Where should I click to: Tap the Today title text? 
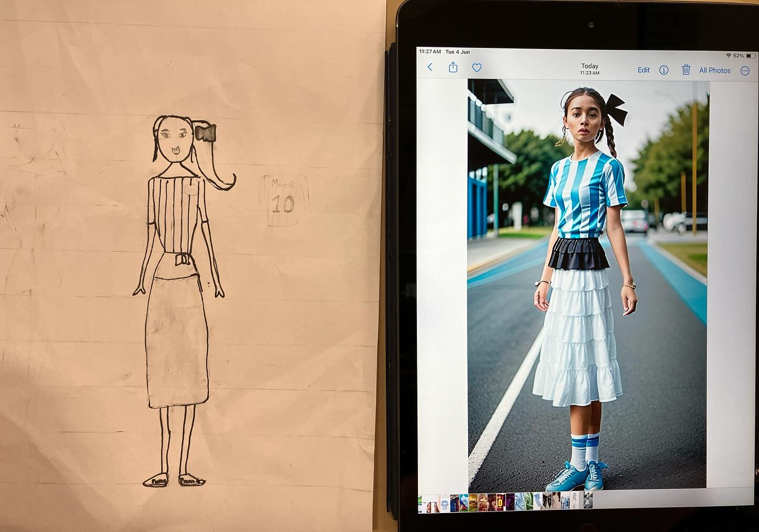click(590, 66)
